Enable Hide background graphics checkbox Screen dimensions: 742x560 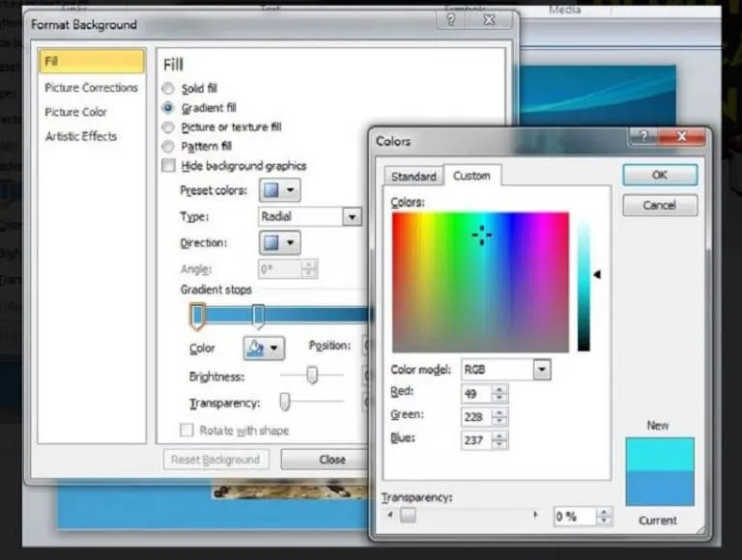click(x=168, y=165)
